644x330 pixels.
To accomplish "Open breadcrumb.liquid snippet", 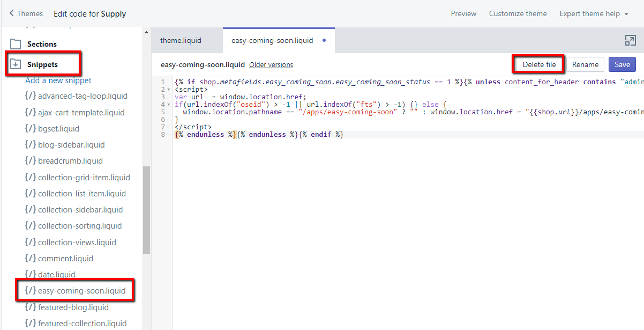I will click(70, 161).
